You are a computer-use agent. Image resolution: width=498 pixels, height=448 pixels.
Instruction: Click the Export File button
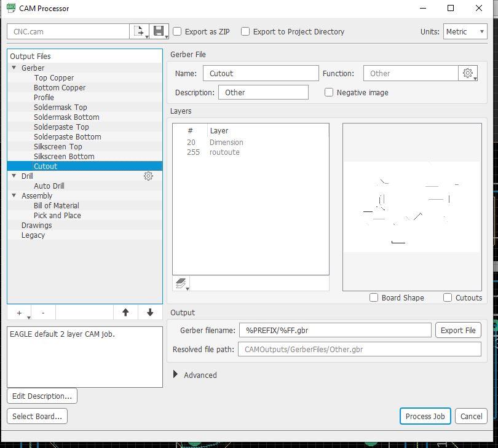(x=458, y=330)
